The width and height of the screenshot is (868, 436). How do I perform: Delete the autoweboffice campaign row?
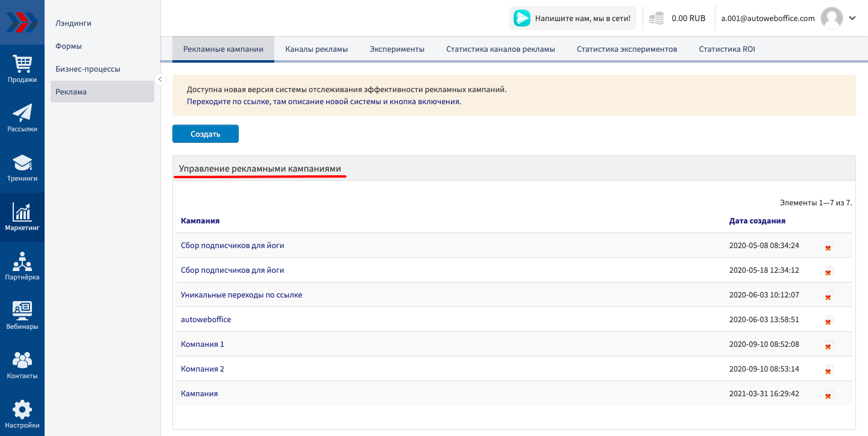[x=828, y=321]
